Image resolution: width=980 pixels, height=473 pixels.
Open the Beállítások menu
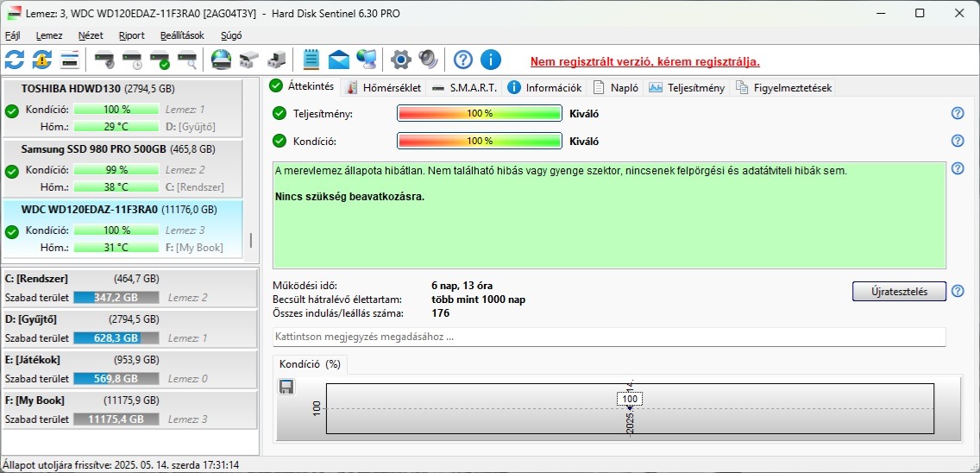[182, 35]
